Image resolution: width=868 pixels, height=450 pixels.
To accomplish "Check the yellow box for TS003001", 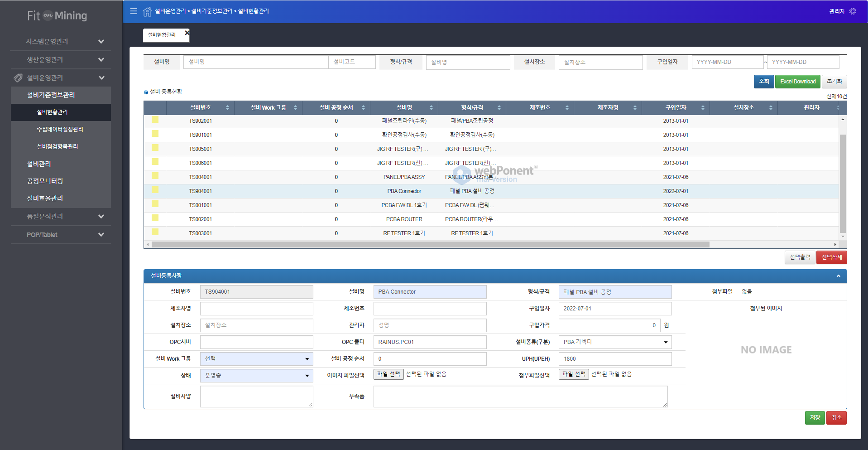I will click(x=155, y=232).
